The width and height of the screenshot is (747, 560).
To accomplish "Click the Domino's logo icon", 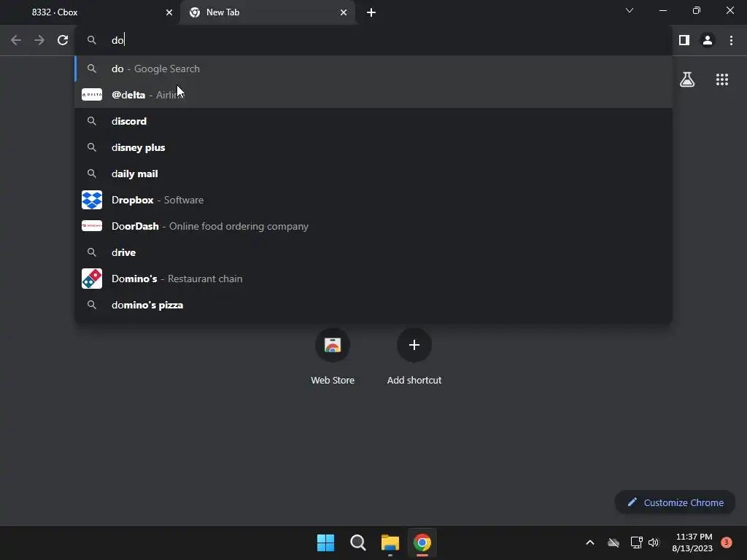I will click(92, 279).
